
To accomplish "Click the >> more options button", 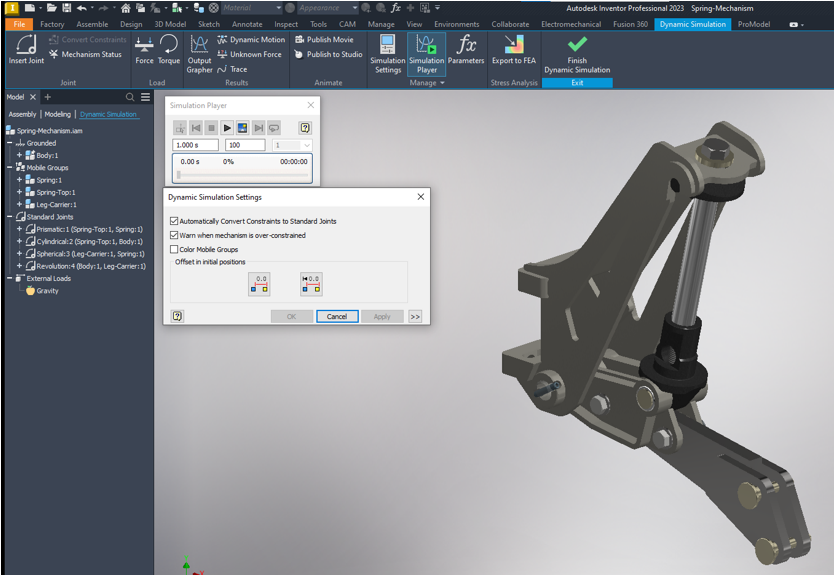I will [415, 316].
